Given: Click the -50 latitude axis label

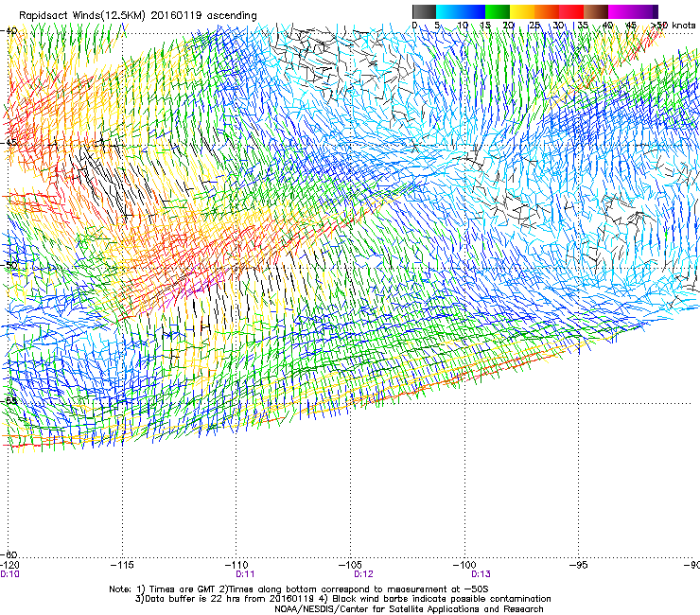Looking at the screenshot, I should [x=9, y=265].
